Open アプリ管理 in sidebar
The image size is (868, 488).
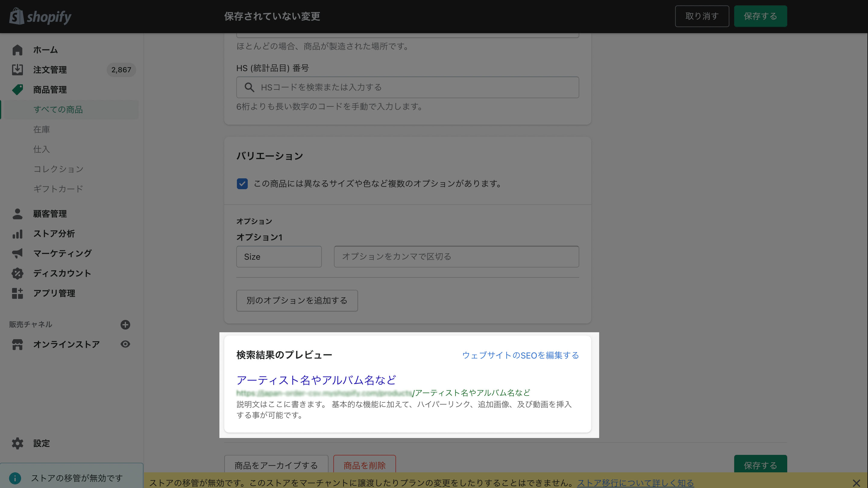[x=54, y=293]
